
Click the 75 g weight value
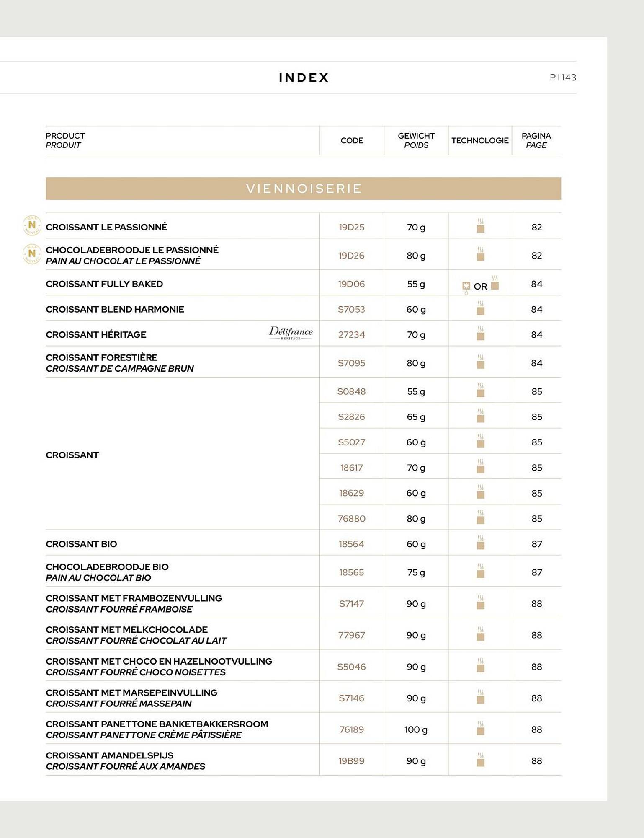pyautogui.click(x=416, y=573)
